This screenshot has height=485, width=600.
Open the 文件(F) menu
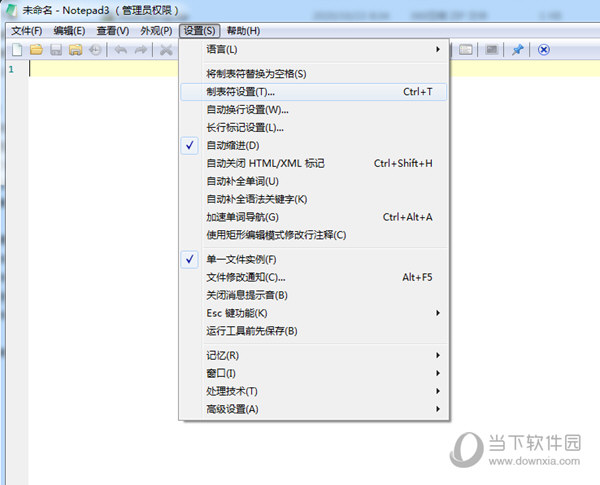click(x=26, y=31)
